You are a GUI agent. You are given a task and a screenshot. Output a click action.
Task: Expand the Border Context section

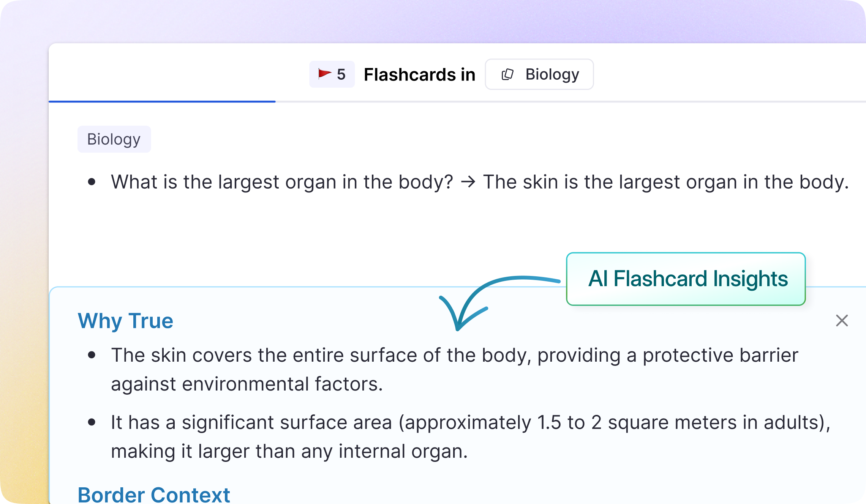coord(154,493)
